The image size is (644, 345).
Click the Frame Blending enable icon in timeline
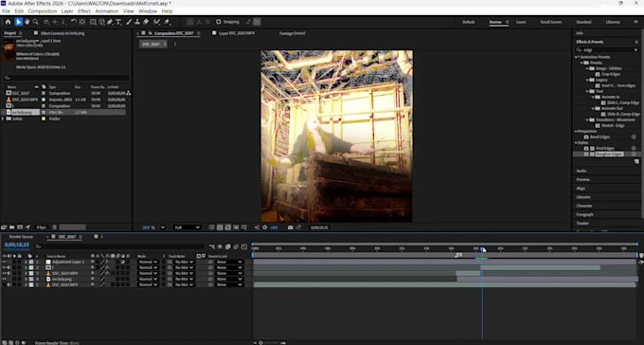(x=227, y=246)
